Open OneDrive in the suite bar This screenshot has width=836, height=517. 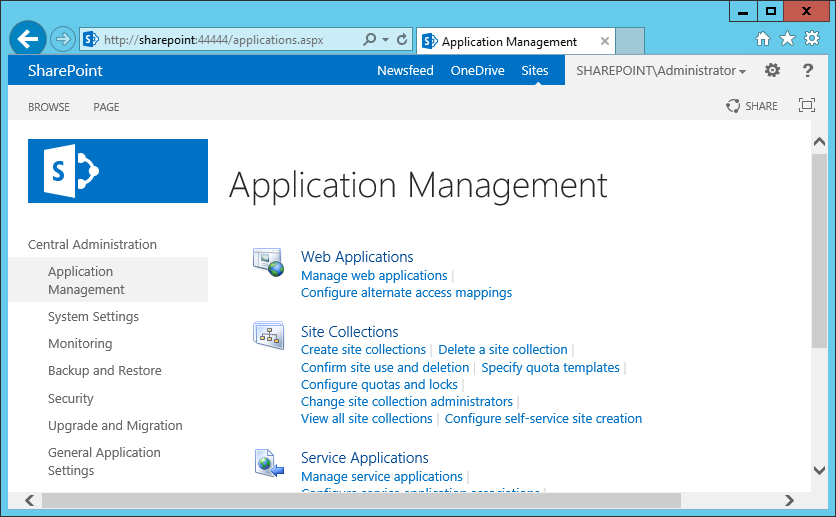tap(477, 70)
